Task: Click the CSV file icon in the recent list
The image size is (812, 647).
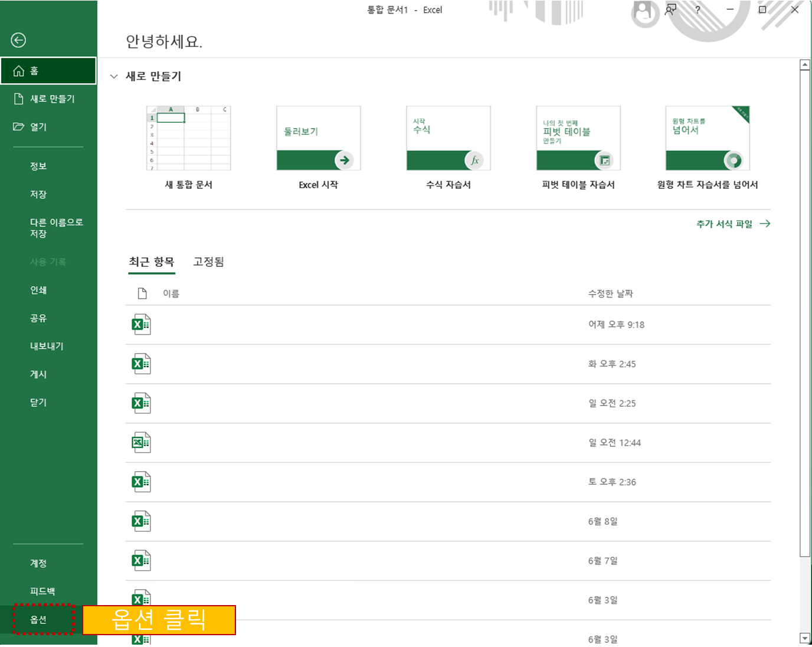Action: tap(141, 442)
